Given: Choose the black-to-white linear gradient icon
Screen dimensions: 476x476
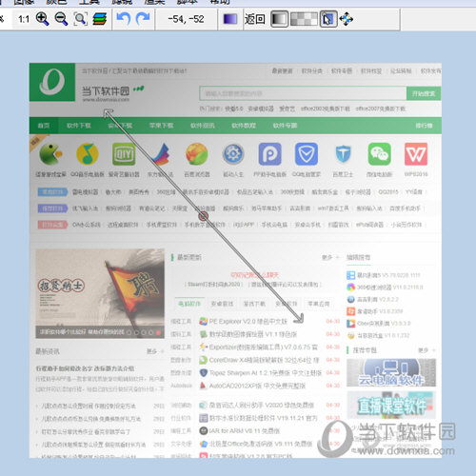Looking at the screenshot, I should pos(279,19).
